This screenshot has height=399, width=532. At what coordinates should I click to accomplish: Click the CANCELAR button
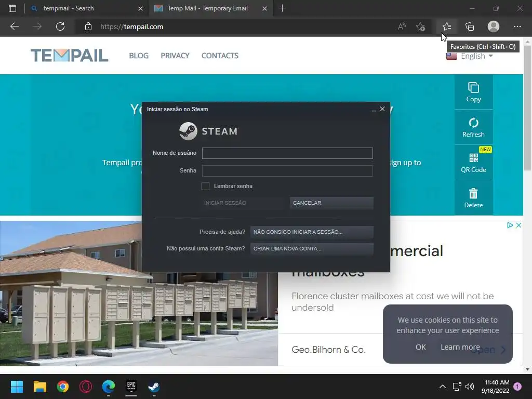[331, 203]
